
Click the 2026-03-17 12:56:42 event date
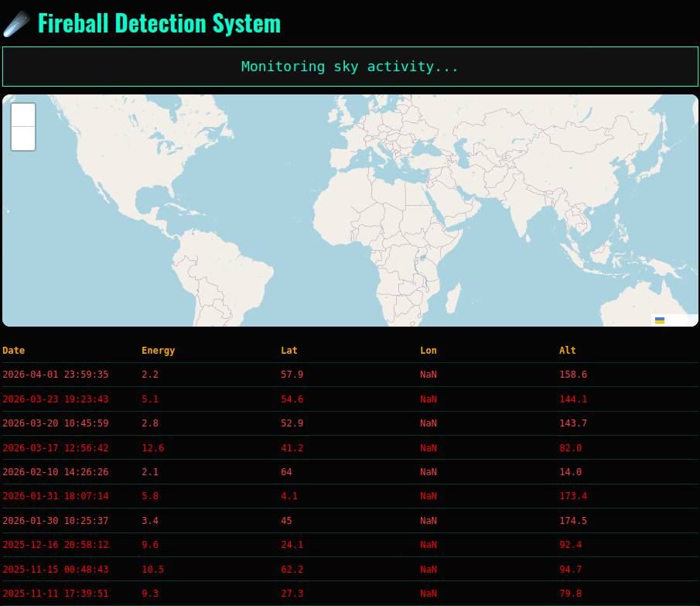pos(56,448)
